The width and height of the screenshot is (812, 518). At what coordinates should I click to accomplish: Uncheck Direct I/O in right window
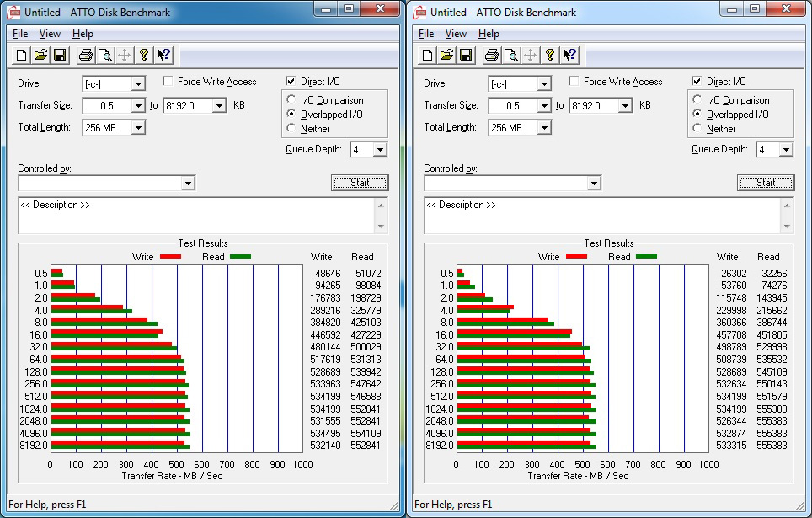tap(697, 82)
